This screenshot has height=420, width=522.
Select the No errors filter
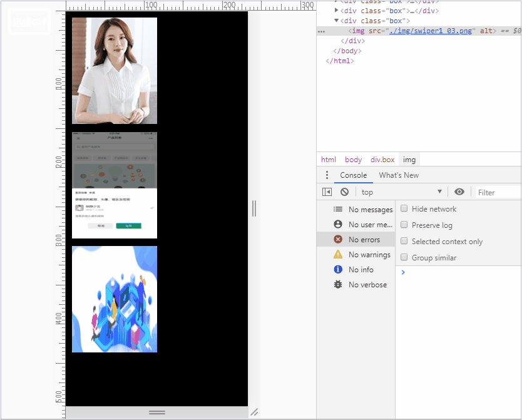pyautogui.click(x=364, y=240)
